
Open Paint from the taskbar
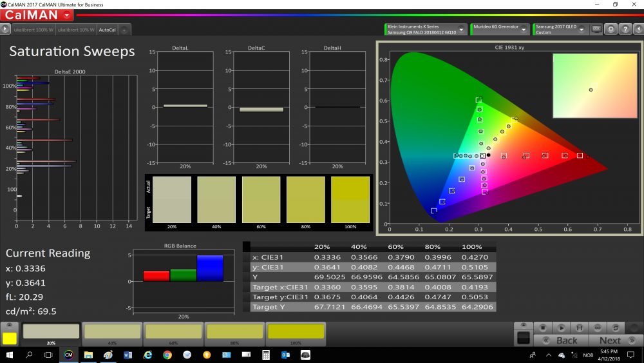(108, 355)
